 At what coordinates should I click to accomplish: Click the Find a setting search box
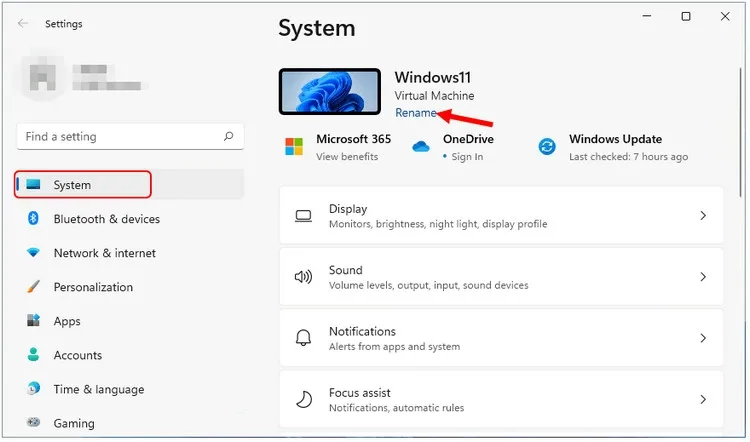pos(120,137)
